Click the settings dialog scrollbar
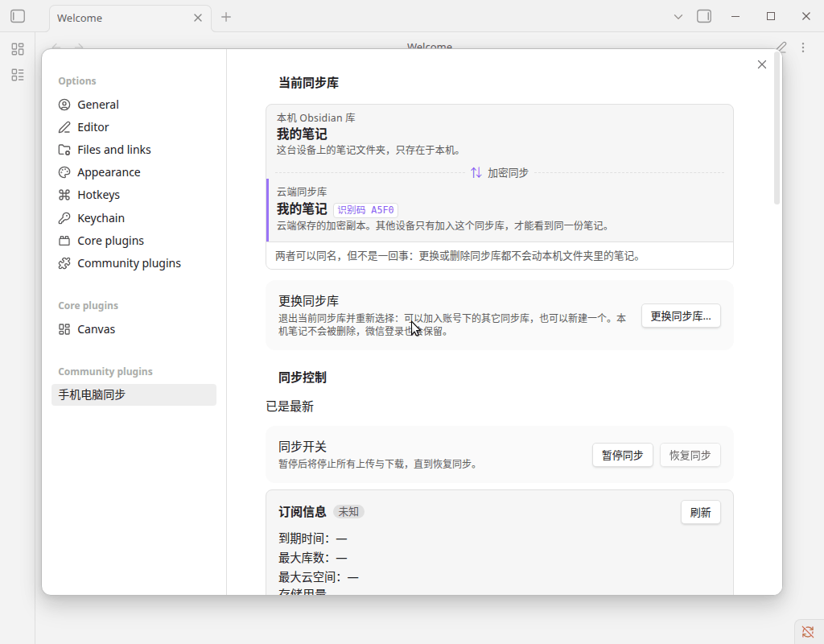The height and width of the screenshot is (644, 824). point(777,127)
